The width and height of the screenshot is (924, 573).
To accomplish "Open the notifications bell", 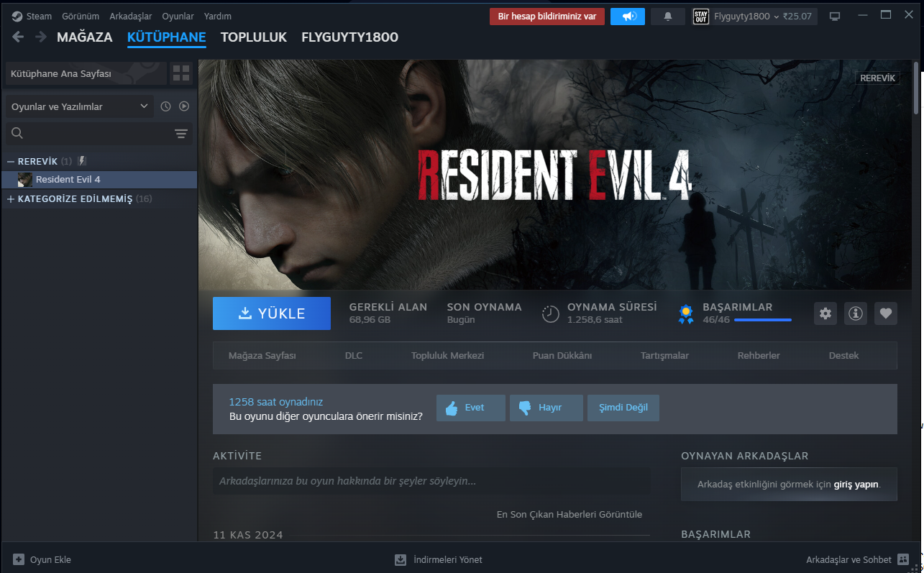I will tap(668, 17).
